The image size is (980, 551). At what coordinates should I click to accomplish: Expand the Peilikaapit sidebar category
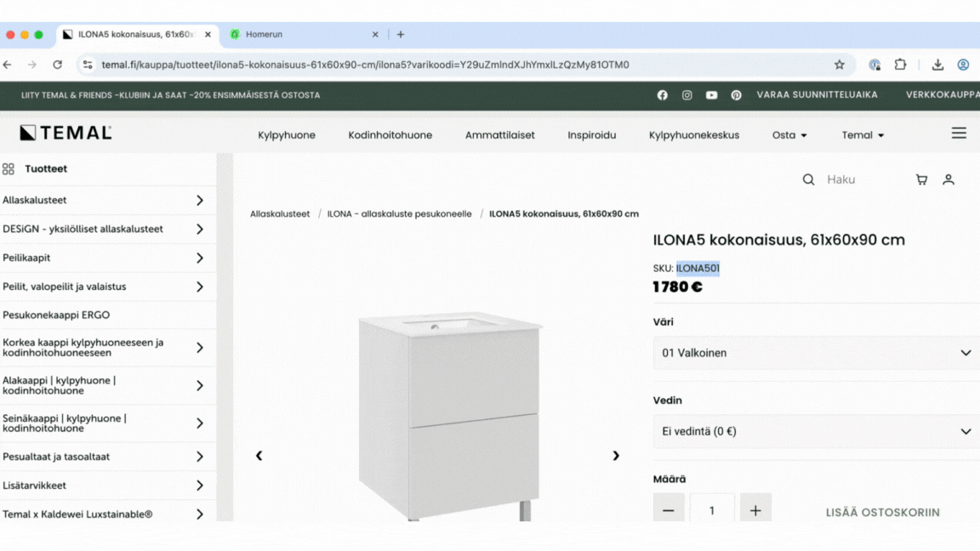[200, 258]
